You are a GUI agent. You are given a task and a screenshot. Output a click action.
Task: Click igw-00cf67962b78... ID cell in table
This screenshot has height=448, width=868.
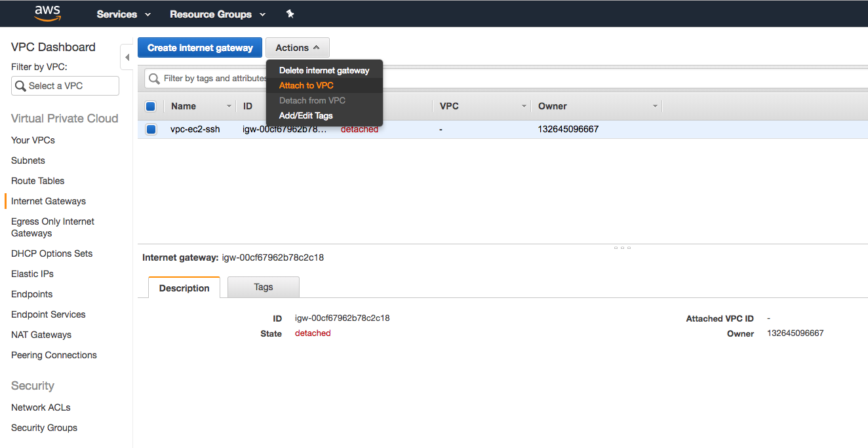coord(285,129)
